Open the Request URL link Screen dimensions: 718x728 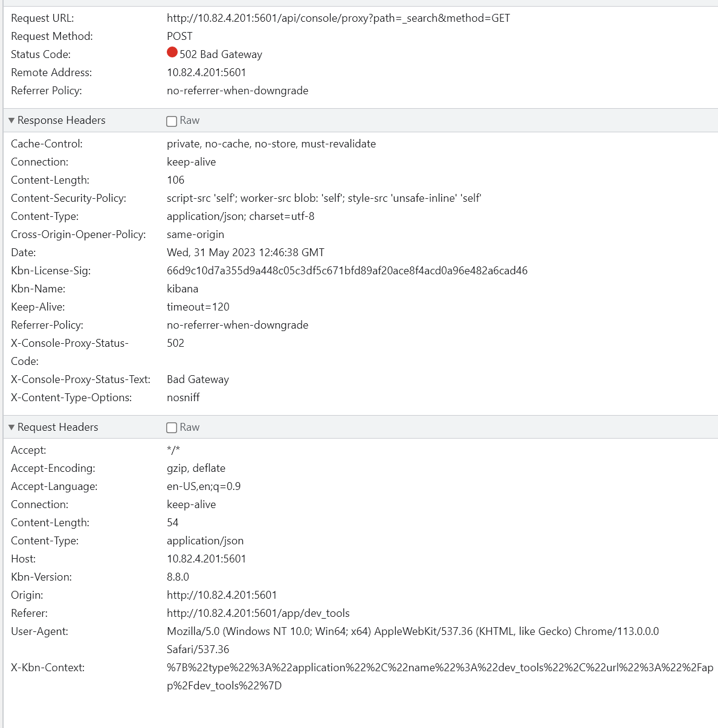[338, 18]
